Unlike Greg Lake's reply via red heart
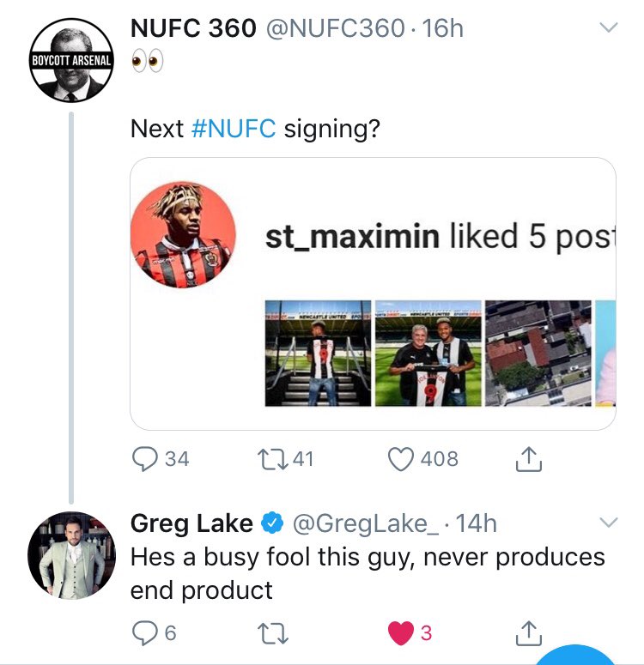The height and width of the screenshot is (665, 644). pos(401,632)
